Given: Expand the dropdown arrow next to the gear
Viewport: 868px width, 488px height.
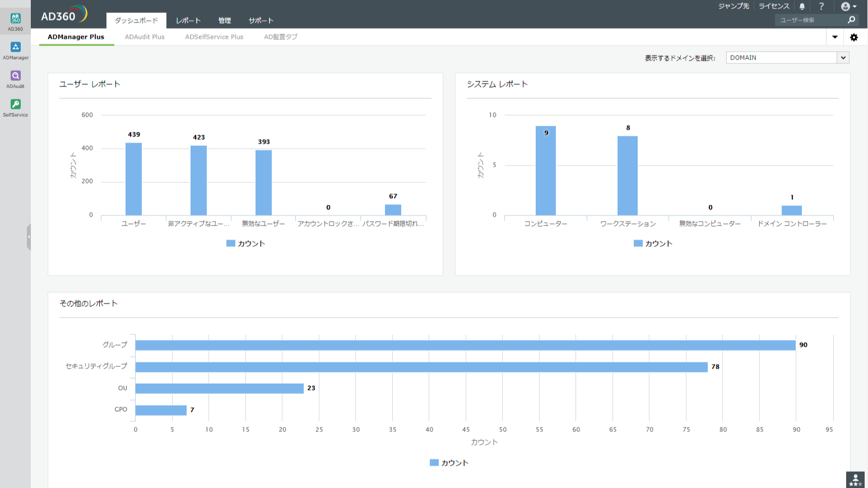Looking at the screenshot, I should click(x=834, y=36).
